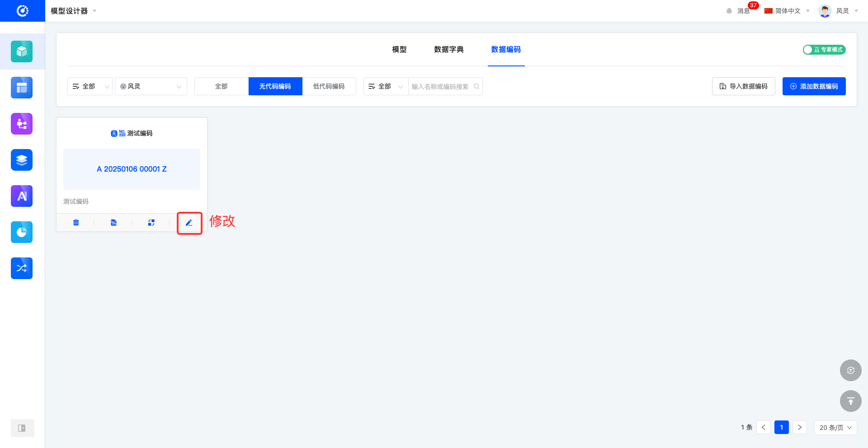Expand the 风灵 owner dropdown filter
The image size is (868, 448).
pos(151,86)
